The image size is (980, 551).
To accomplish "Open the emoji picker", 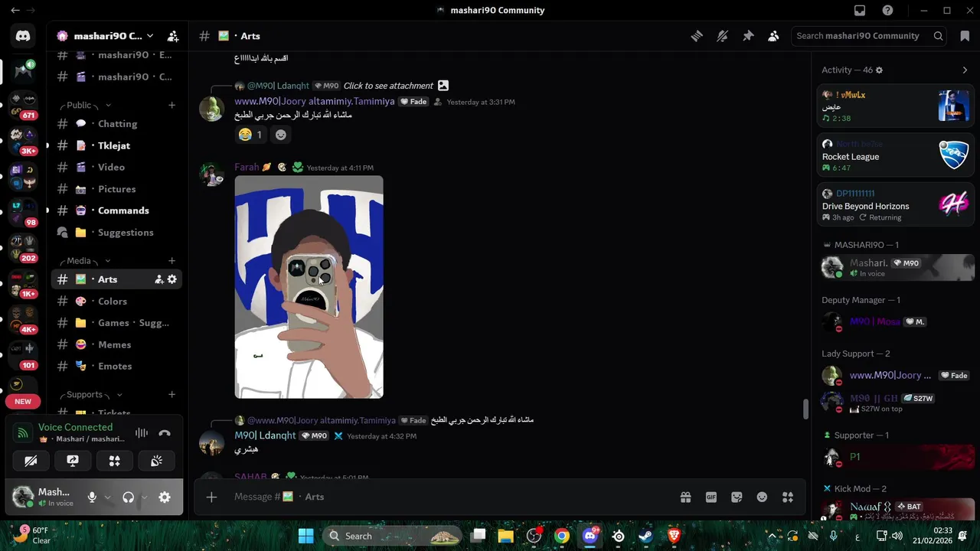I will pos(762,497).
